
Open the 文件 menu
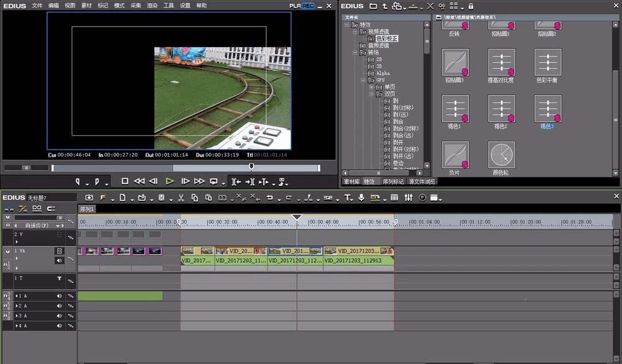pyautogui.click(x=37, y=6)
